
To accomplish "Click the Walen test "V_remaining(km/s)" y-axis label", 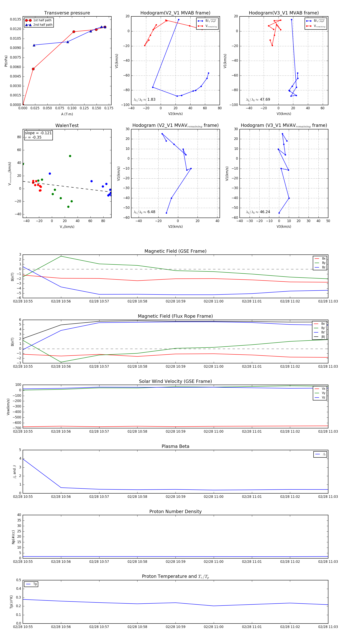I will (10, 173).
